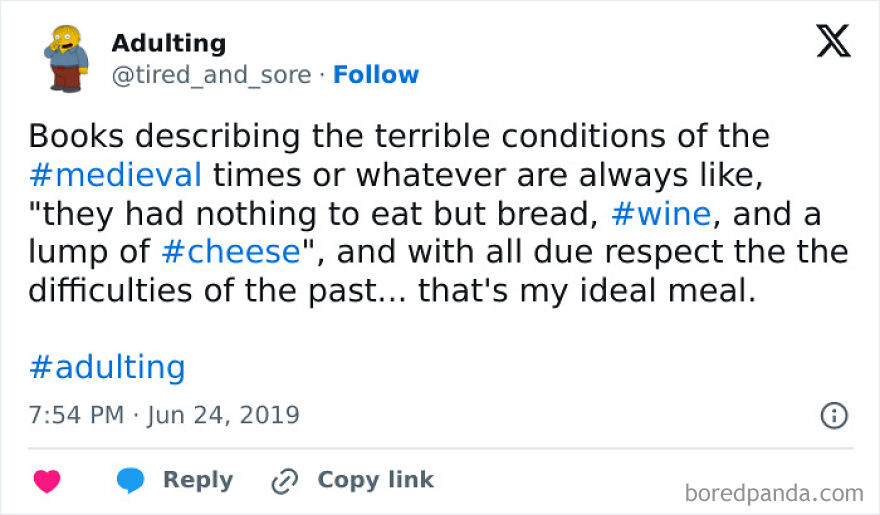Open the #medieval hashtag
Image resolution: width=880 pixels, height=515 pixels.
tap(115, 174)
